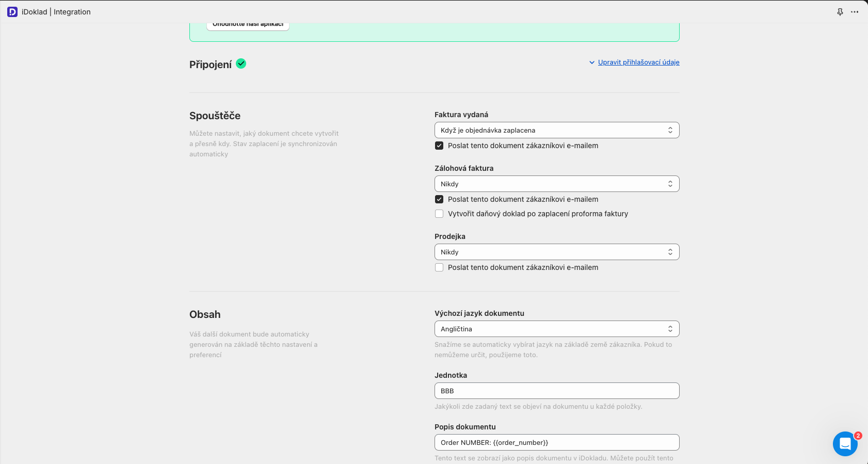Click the chevron beside Upravit přihlašovací údaje
This screenshot has width=868, height=464.
click(592, 62)
